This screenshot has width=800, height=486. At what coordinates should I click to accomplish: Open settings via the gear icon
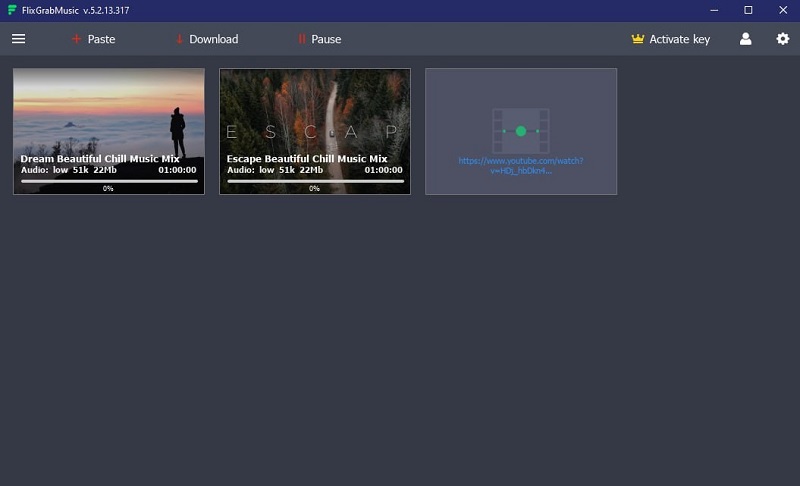click(783, 39)
